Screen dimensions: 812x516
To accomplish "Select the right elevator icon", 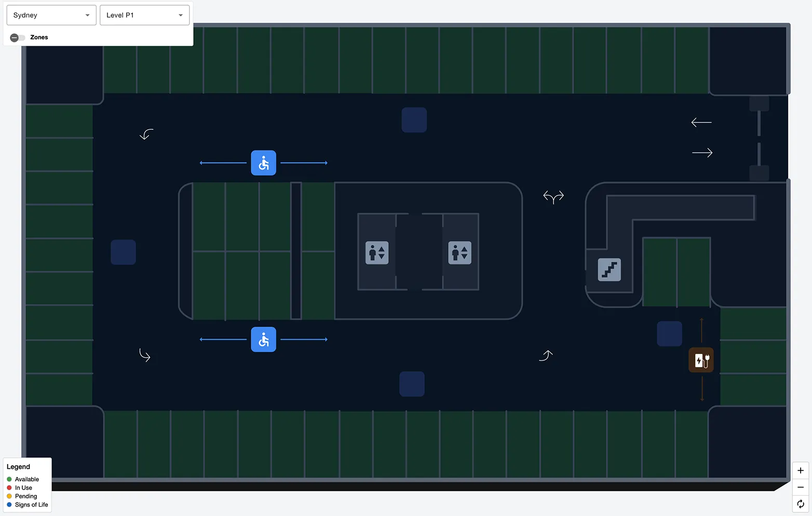I will click(460, 253).
